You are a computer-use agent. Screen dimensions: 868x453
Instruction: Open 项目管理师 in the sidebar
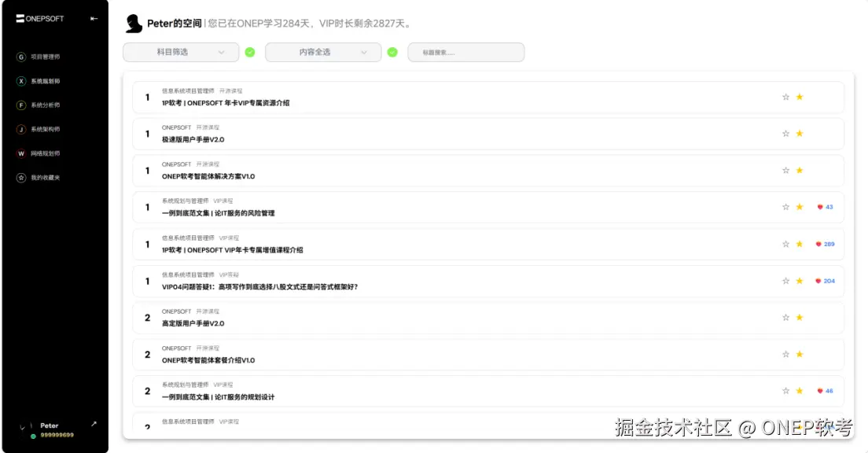pyautogui.click(x=46, y=57)
